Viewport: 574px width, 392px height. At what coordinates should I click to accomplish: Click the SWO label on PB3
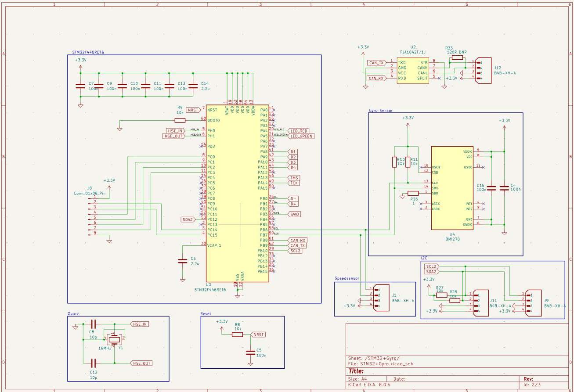(x=294, y=214)
